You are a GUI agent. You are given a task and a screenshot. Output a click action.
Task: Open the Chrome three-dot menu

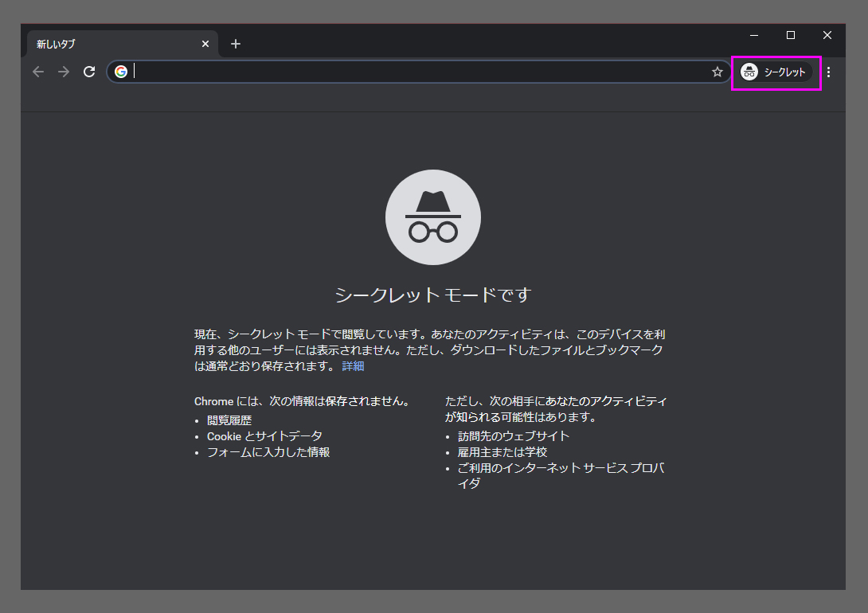(x=829, y=72)
